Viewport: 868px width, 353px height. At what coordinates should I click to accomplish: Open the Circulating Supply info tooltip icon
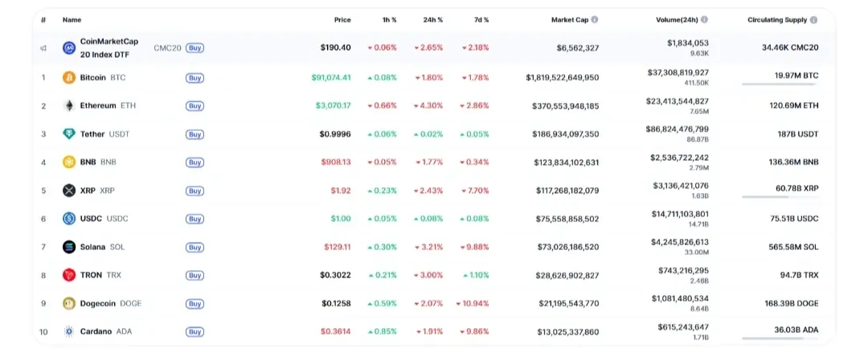pyautogui.click(x=813, y=19)
